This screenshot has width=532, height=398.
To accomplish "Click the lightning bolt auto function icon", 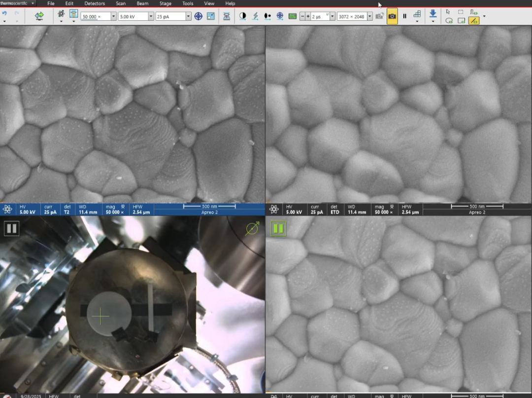I will [255, 16].
